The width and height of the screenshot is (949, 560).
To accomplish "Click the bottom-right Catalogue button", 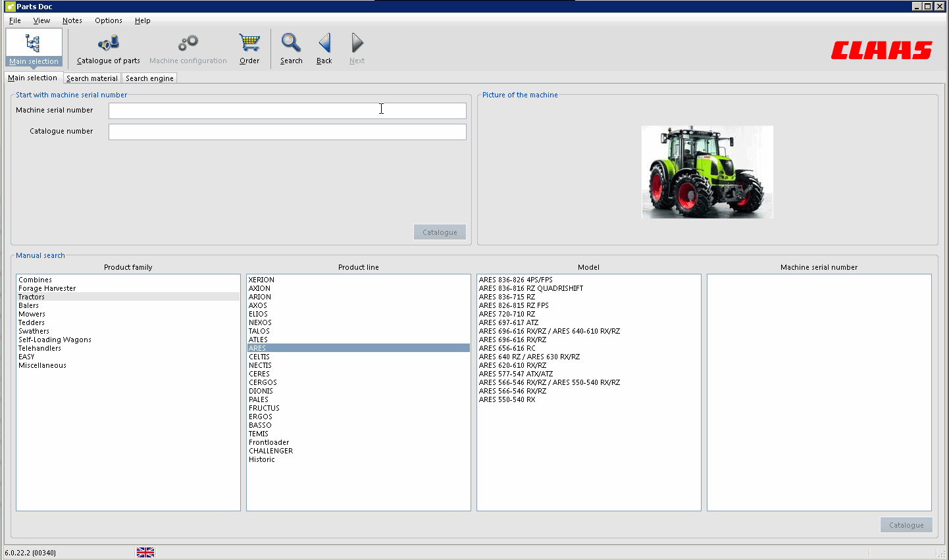I will (x=906, y=524).
